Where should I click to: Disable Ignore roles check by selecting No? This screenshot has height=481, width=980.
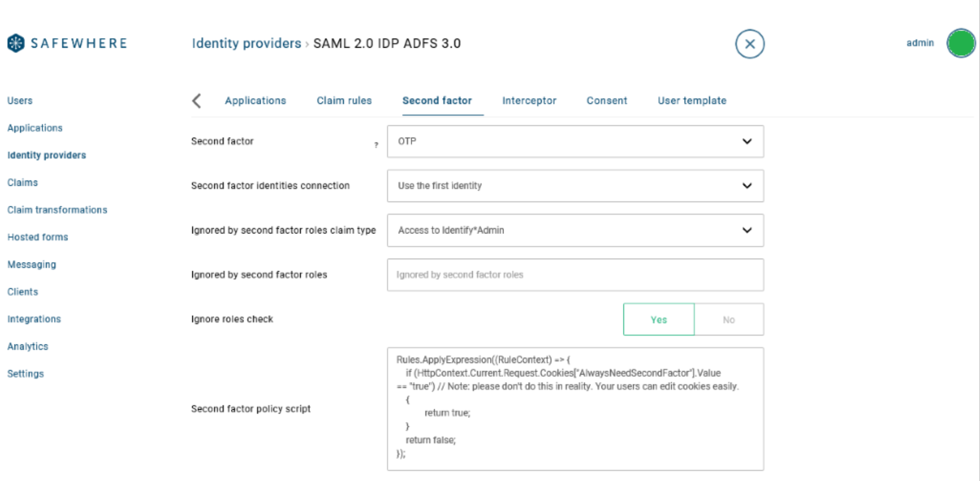[x=728, y=319]
